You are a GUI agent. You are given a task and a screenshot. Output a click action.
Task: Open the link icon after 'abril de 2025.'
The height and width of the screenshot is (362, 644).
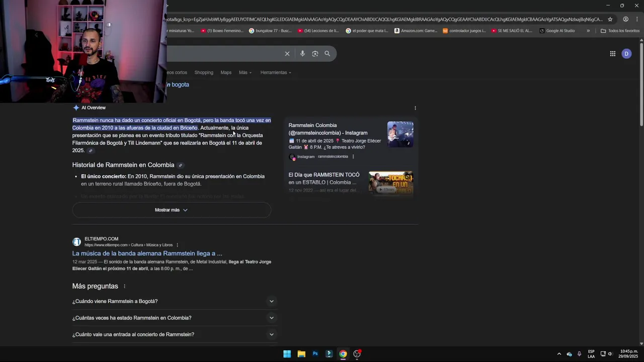tap(91, 151)
